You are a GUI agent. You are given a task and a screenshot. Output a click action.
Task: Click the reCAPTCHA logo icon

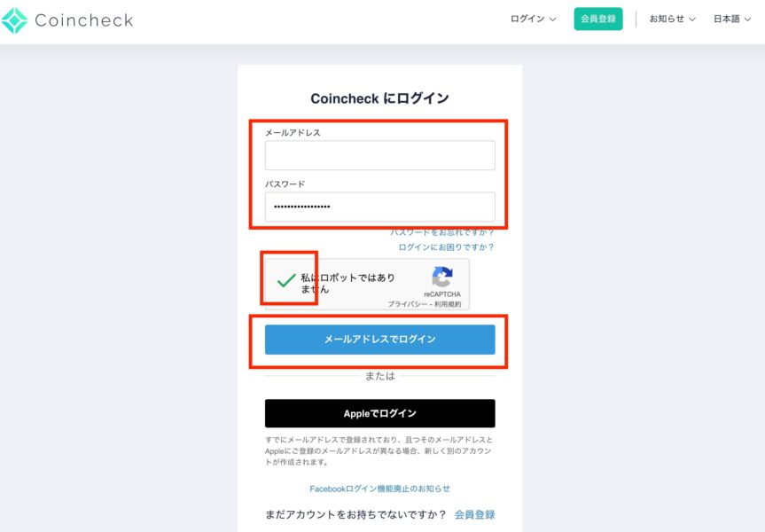point(442,277)
